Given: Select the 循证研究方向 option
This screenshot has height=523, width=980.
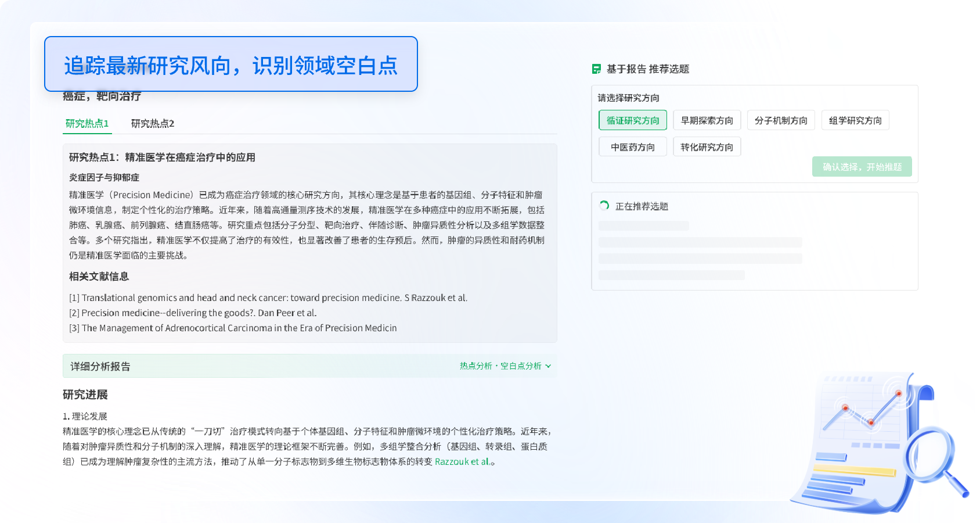Looking at the screenshot, I should click(632, 120).
